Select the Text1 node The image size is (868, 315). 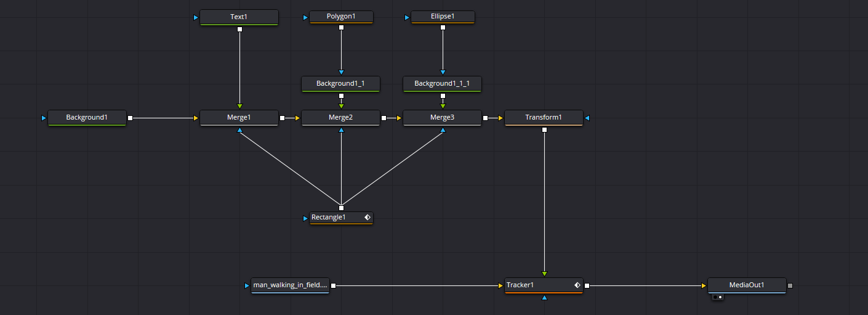(239, 17)
